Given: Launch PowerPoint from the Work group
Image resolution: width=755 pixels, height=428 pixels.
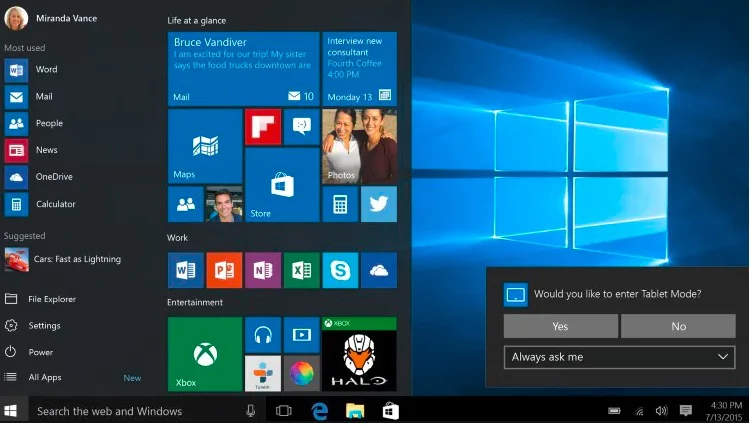Looking at the screenshot, I should (224, 270).
